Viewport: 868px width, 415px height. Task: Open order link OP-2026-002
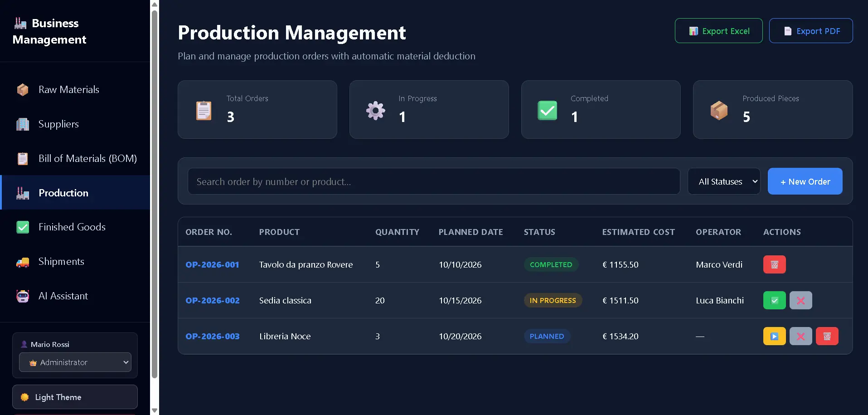coord(212,301)
